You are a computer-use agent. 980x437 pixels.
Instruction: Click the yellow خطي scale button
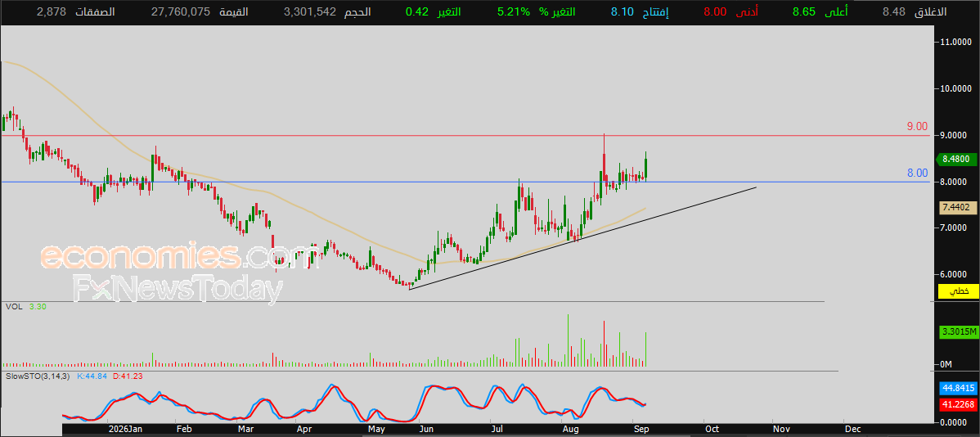click(x=957, y=291)
